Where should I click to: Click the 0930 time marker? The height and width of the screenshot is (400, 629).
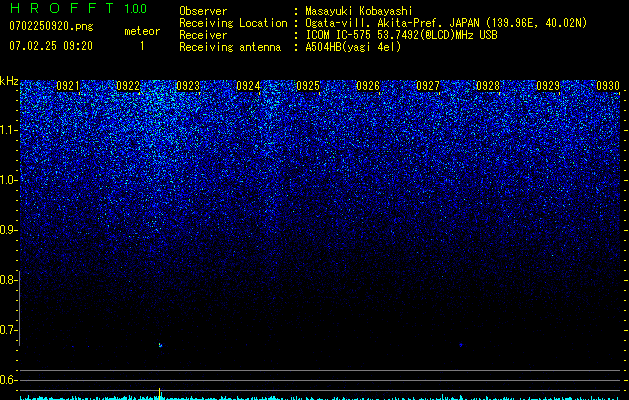coord(608,86)
